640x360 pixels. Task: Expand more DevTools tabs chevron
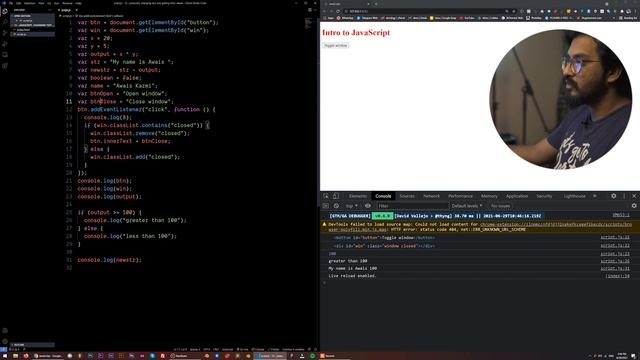click(x=595, y=196)
